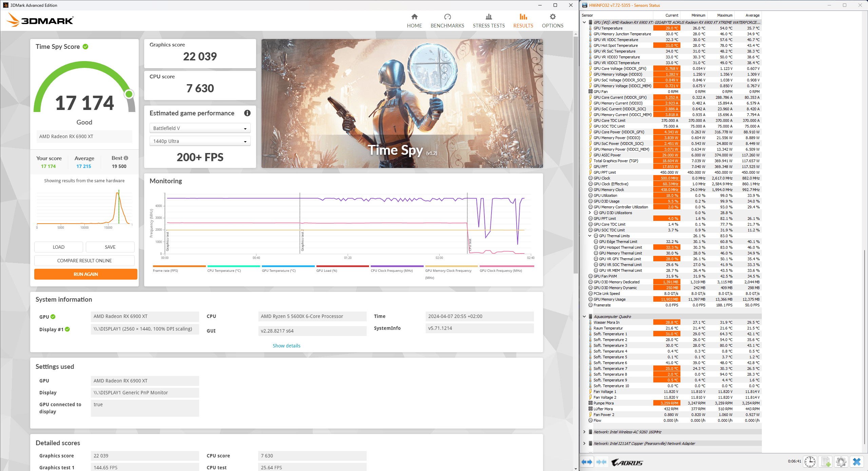The image size is (868, 471).
Task: Click the clock icon of the GPU Clock row
Action: pyautogui.click(x=591, y=178)
